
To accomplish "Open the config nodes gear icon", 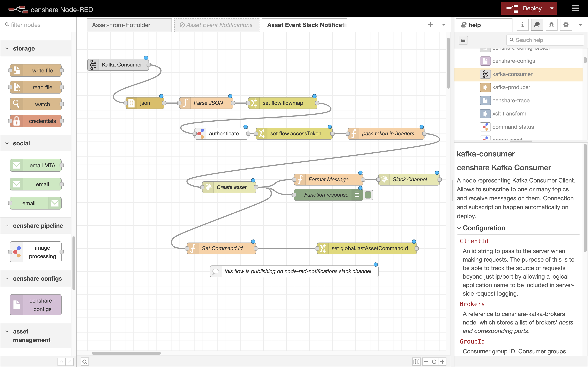I will [x=566, y=24].
